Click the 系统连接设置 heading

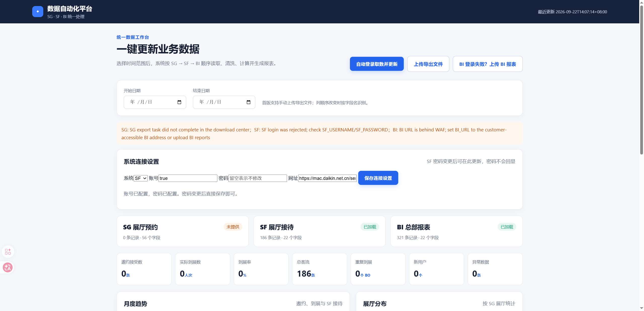pyautogui.click(x=141, y=162)
